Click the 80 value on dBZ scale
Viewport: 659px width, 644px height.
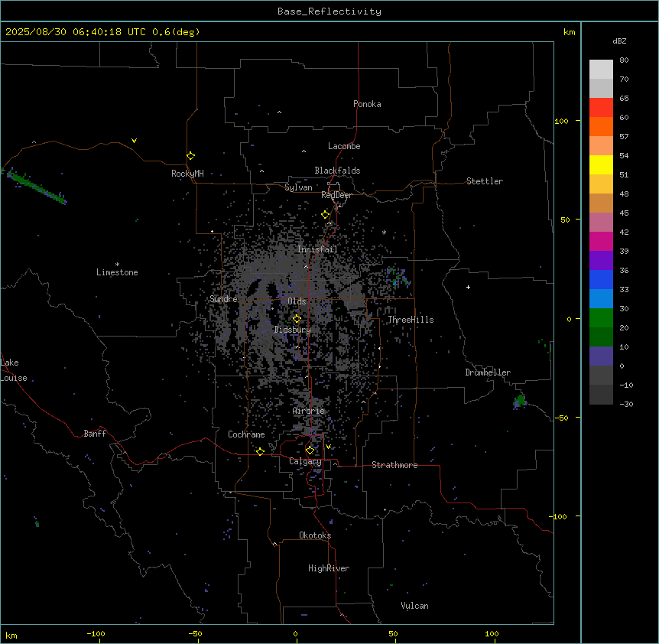[624, 60]
